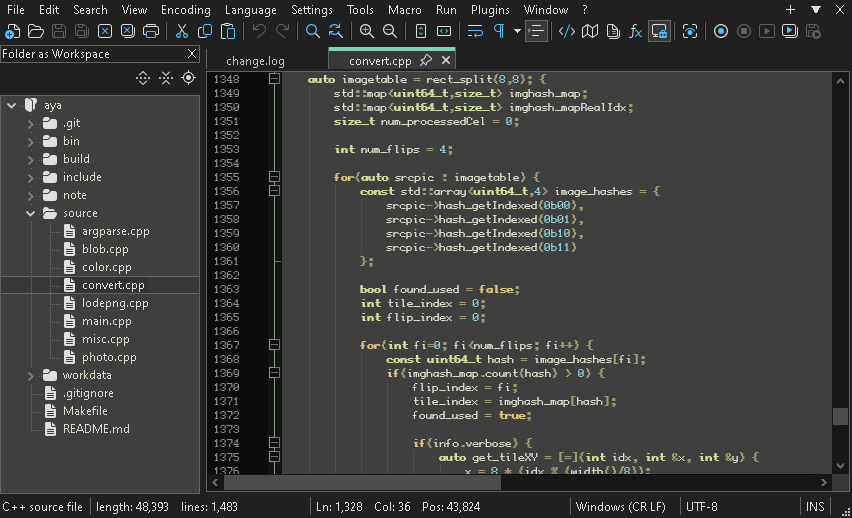Start macro recording with the record icon

(721, 31)
